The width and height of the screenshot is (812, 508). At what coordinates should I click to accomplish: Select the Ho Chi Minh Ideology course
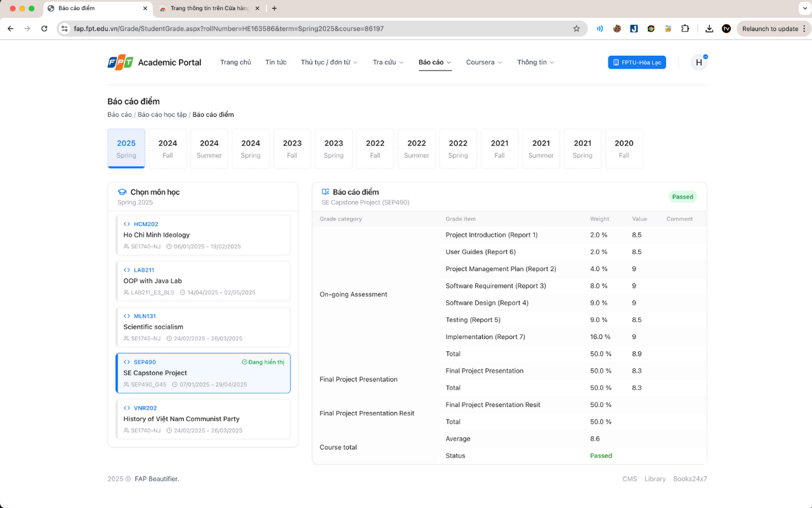click(x=203, y=235)
